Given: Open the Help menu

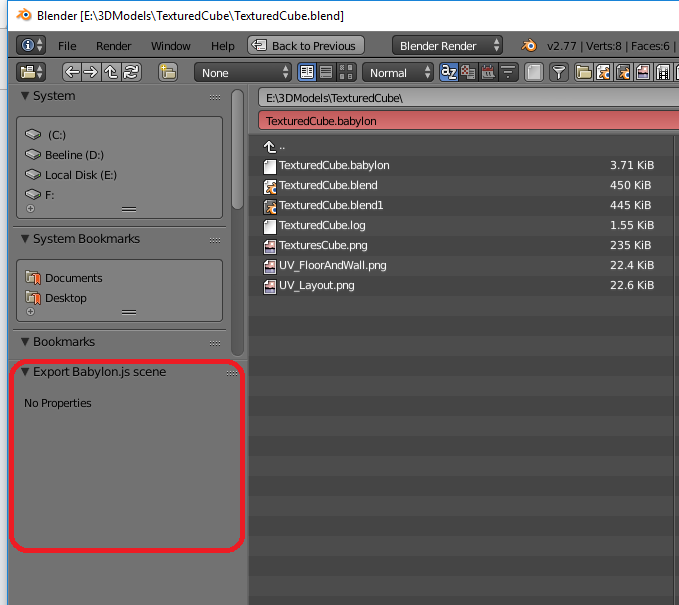Looking at the screenshot, I should coord(223,46).
